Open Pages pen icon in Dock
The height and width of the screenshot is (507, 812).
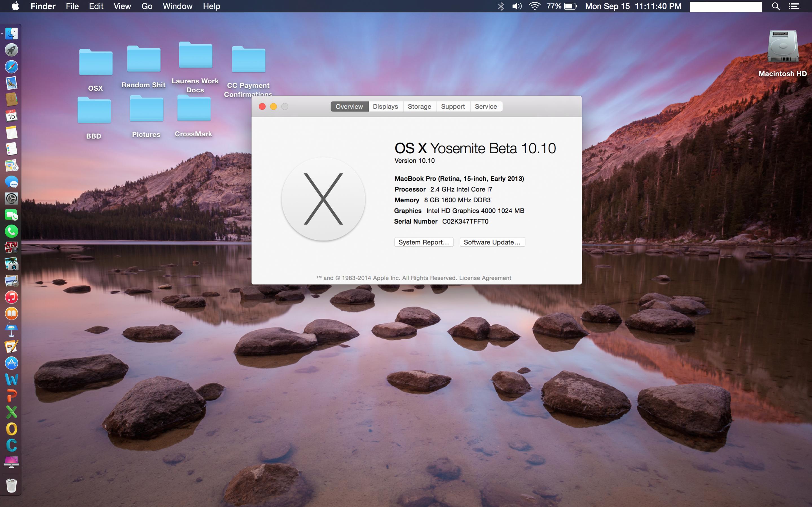point(11,347)
